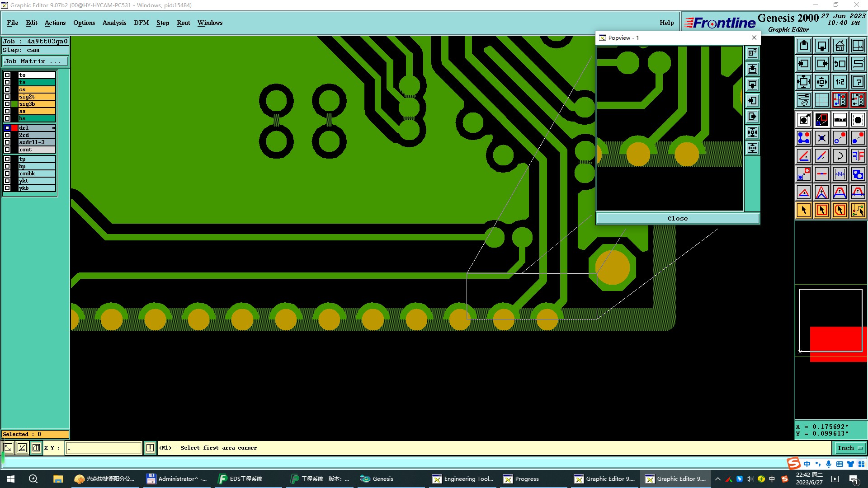Toggle checkbox for the cs layer
Image resolution: width=868 pixels, height=488 pixels.
coord(7,89)
